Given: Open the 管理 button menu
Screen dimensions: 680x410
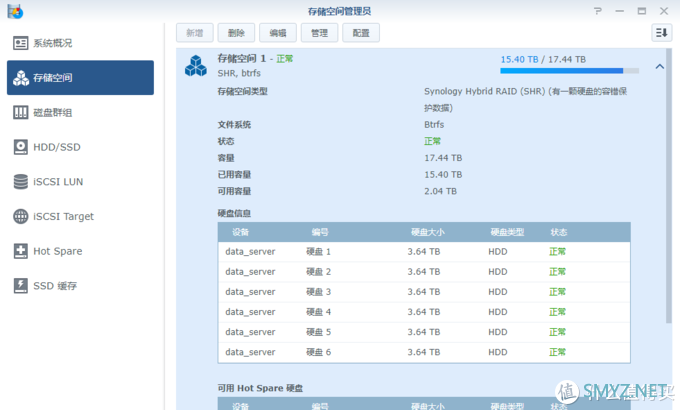Looking at the screenshot, I should click(320, 33).
